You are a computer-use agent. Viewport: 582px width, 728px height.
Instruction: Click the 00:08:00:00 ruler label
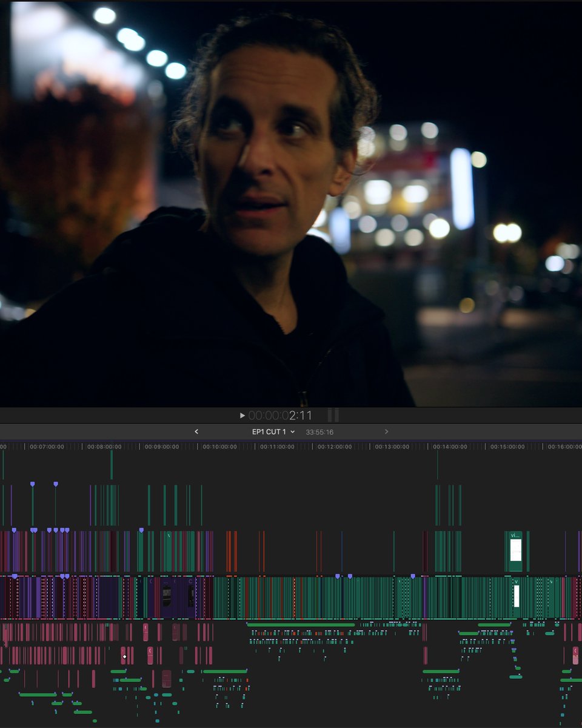(104, 447)
